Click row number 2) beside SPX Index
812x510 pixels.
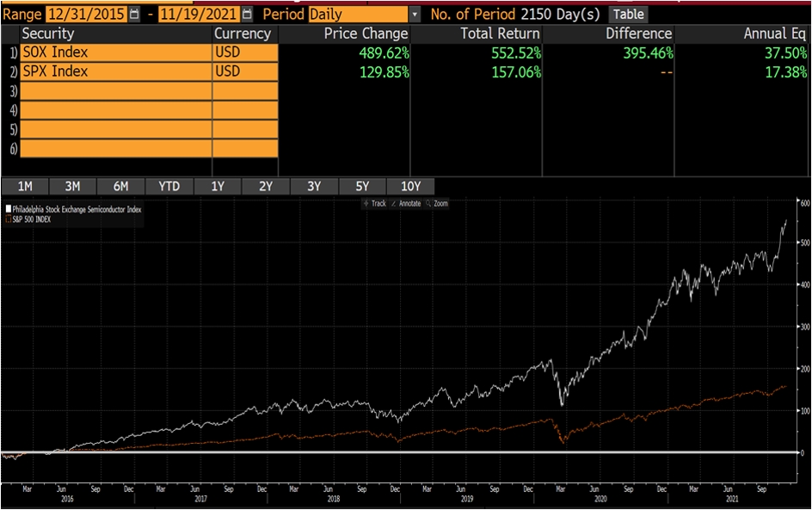pyautogui.click(x=14, y=72)
